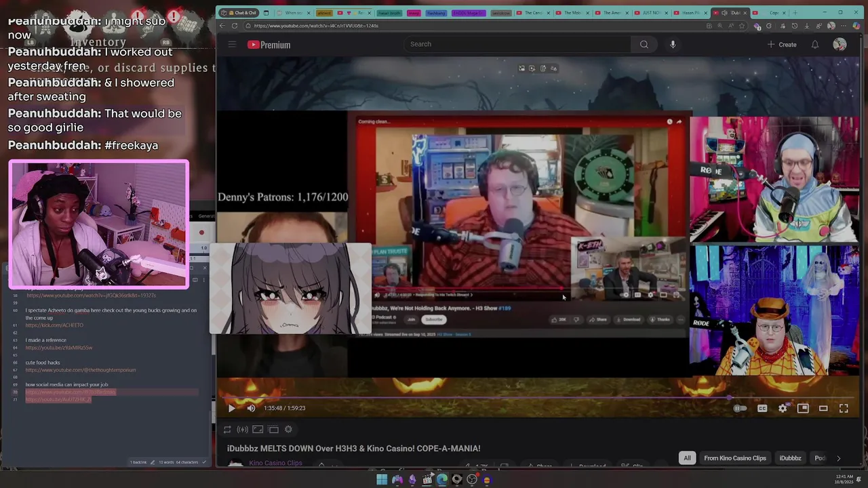Open Edge browser from the taskbar
The image size is (868, 488).
point(441,480)
